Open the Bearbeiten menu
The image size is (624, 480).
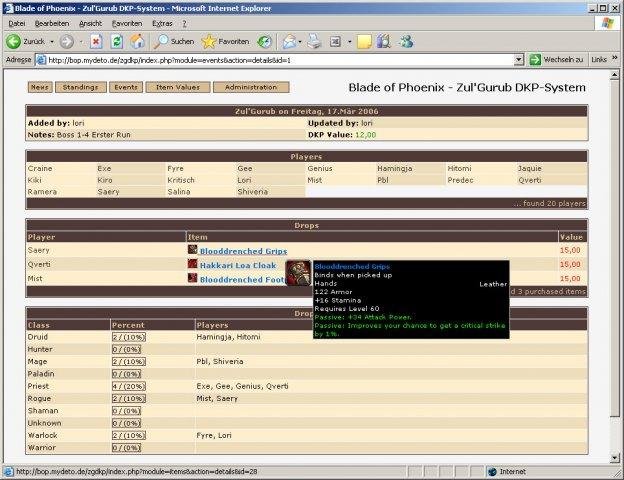(52, 23)
